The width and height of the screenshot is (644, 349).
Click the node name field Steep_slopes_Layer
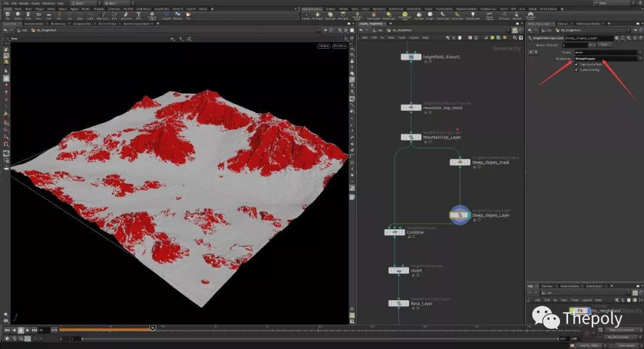[588, 38]
